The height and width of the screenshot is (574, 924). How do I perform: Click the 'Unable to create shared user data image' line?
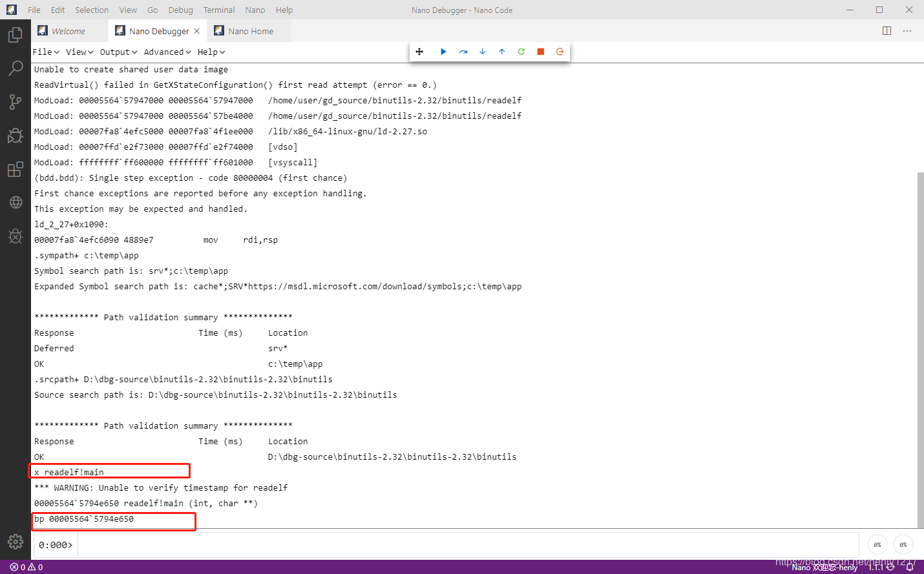pyautogui.click(x=131, y=70)
